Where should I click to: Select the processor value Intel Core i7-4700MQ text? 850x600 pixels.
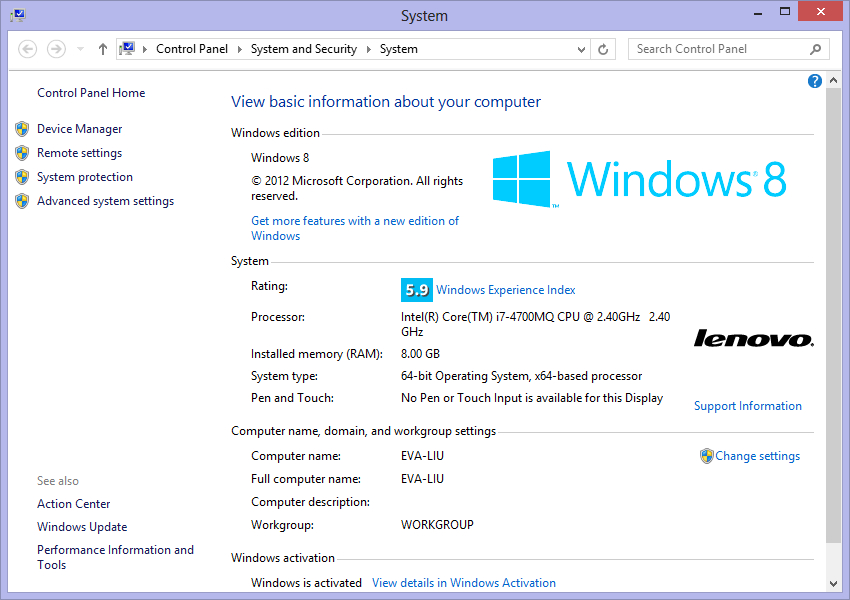535,324
